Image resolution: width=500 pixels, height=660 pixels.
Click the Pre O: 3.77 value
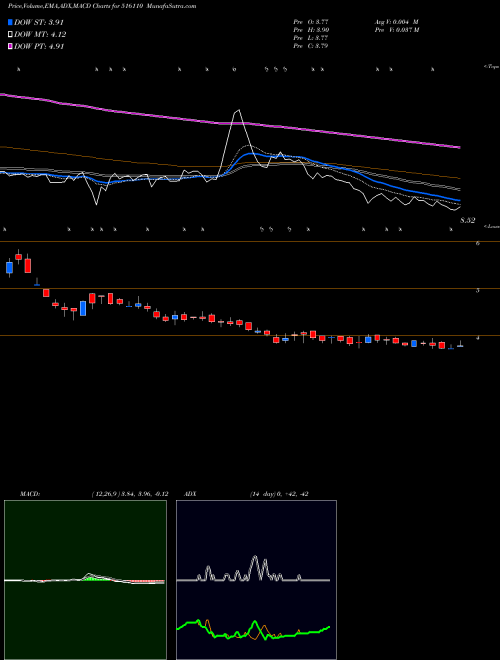pos(311,22)
